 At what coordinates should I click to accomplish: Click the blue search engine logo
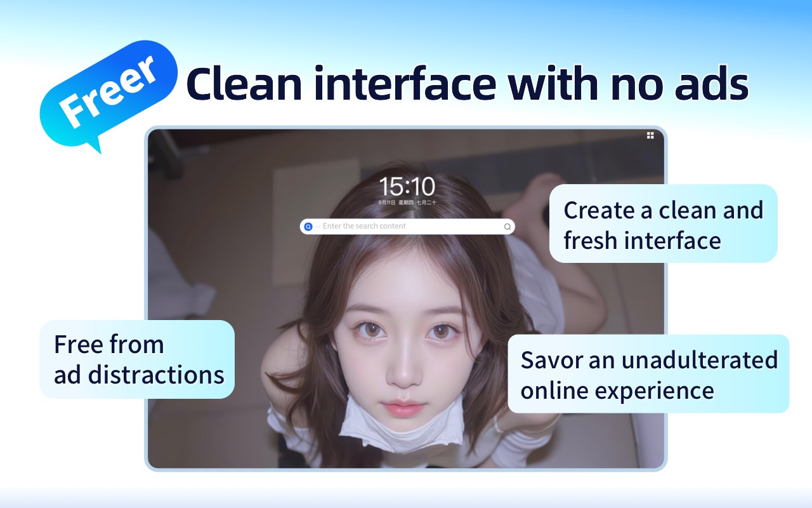point(309,226)
